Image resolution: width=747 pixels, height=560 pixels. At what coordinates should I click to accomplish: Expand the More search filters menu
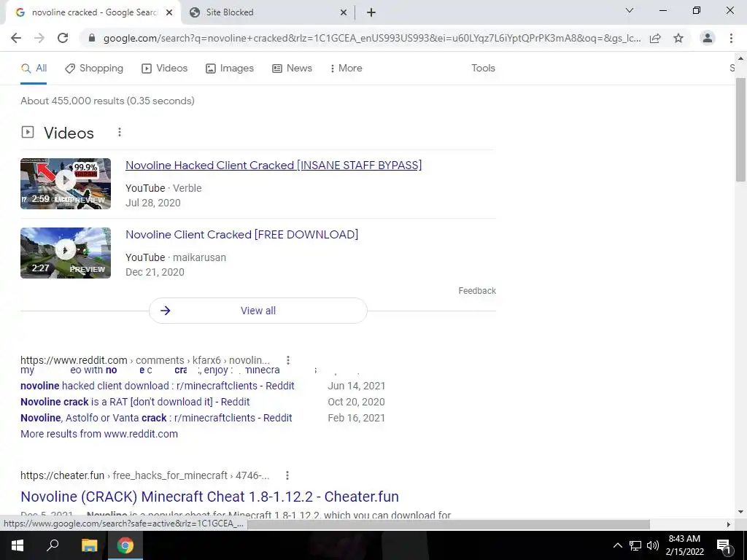(x=347, y=68)
